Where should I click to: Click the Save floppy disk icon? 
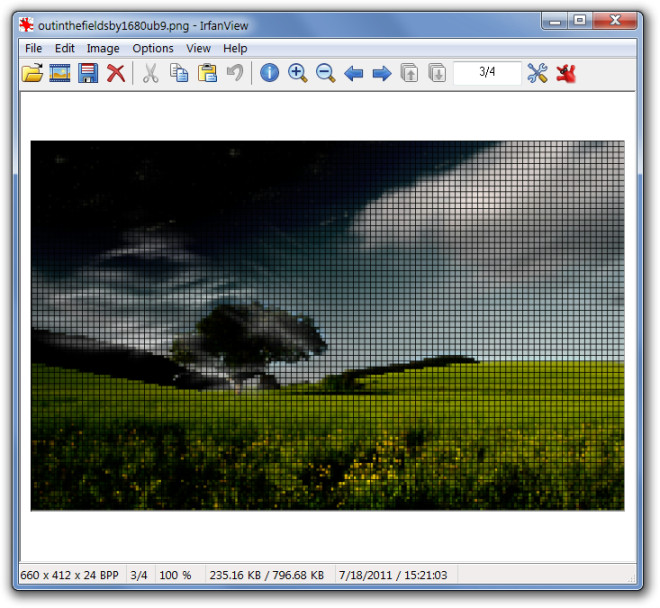(x=88, y=73)
